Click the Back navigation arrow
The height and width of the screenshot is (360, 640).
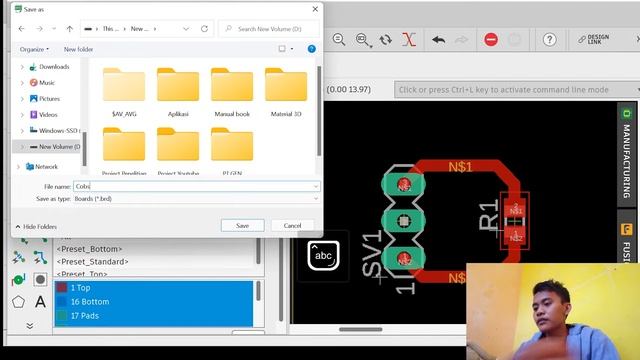point(22,29)
